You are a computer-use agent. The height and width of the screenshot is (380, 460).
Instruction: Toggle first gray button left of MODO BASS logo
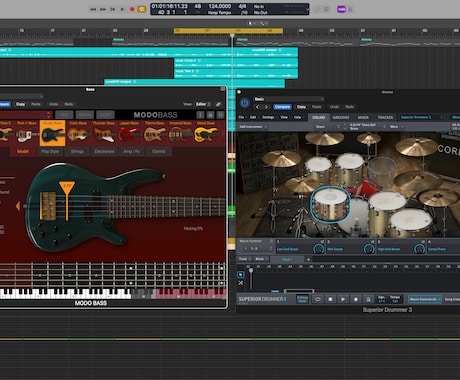tap(64, 115)
